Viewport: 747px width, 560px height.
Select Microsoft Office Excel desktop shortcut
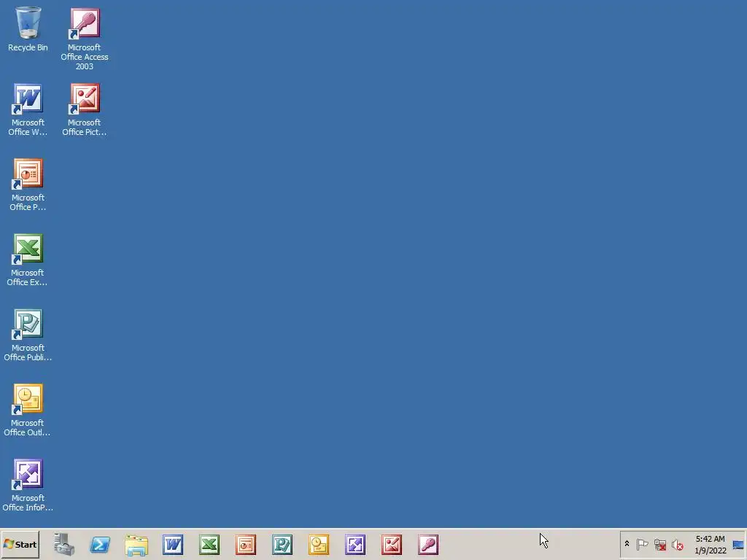coord(28,260)
